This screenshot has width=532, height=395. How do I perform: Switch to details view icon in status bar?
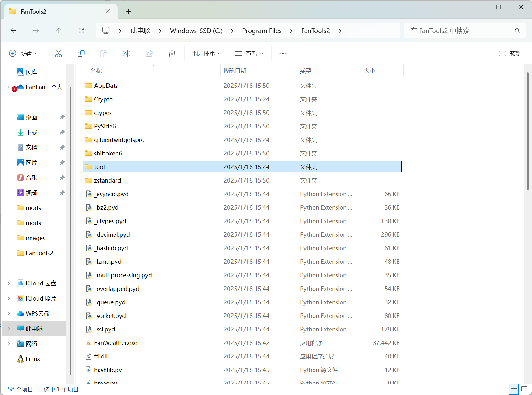point(514,389)
